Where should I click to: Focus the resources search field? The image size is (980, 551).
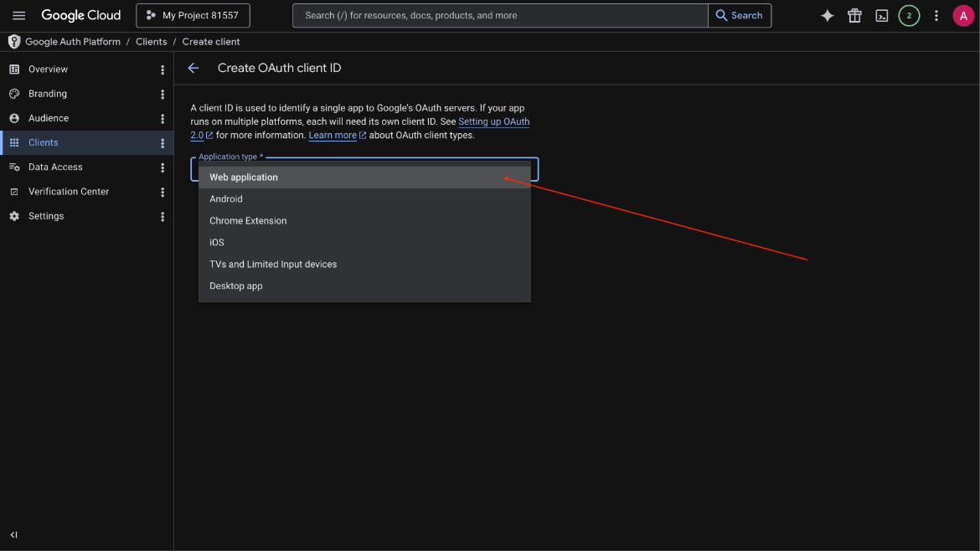pyautogui.click(x=500, y=16)
